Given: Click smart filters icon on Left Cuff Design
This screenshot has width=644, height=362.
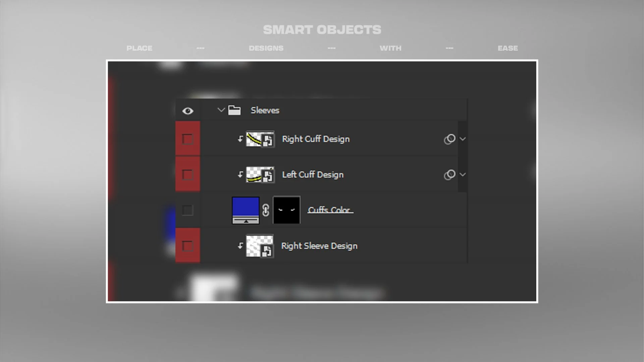Looking at the screenshot, I should [x=449, y=175].
